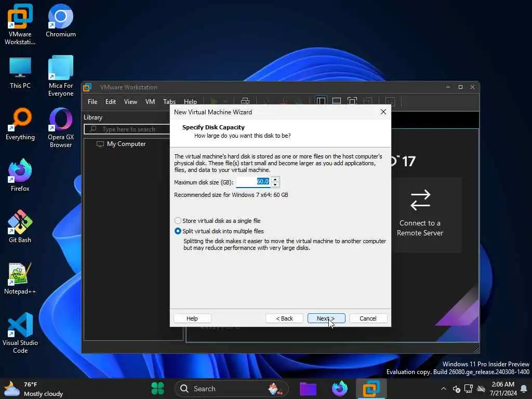This screenshot has height=399, width=532.
Task: Show hidden tray icons chevron
Action: pyautogui.click(x=444, y=389)
